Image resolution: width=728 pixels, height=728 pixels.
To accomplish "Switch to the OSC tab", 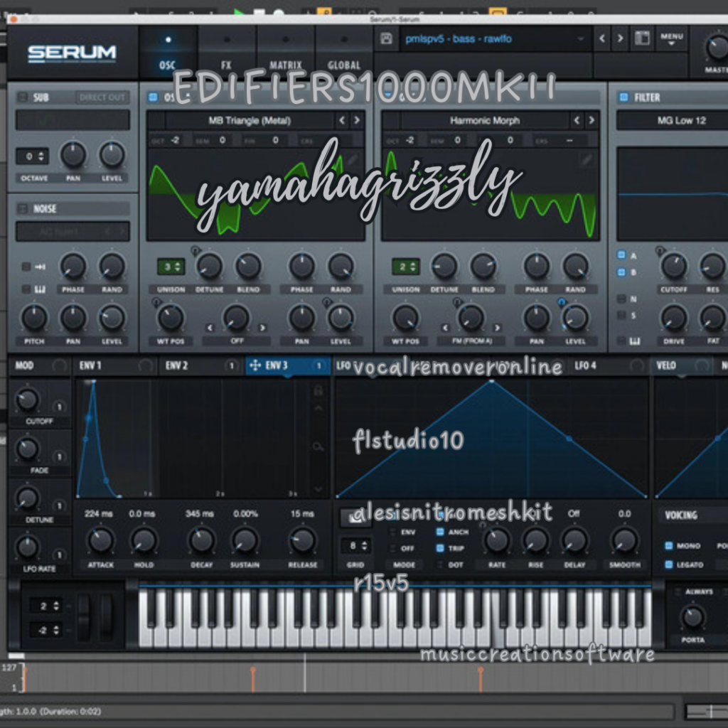I will 168,53.
